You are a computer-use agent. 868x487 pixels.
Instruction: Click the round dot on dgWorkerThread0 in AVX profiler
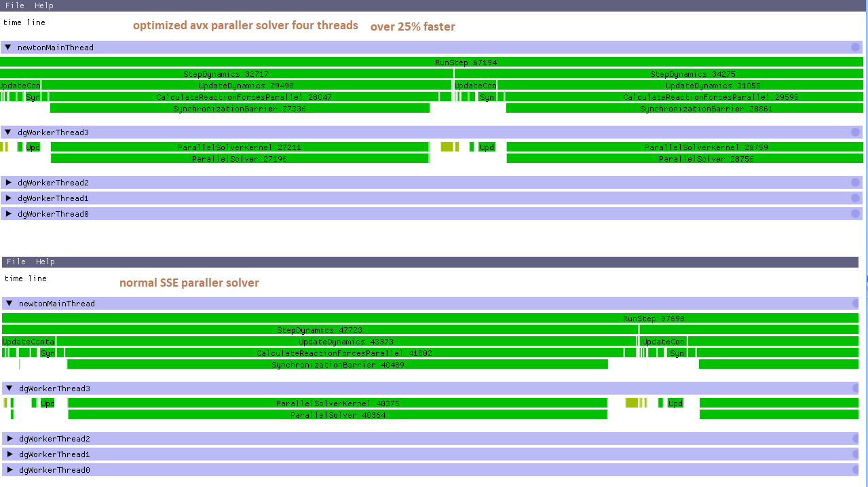click(855, 214)
